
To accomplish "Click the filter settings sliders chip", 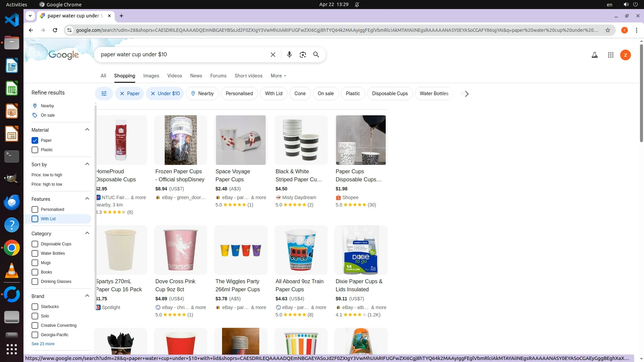I will 104,94.
